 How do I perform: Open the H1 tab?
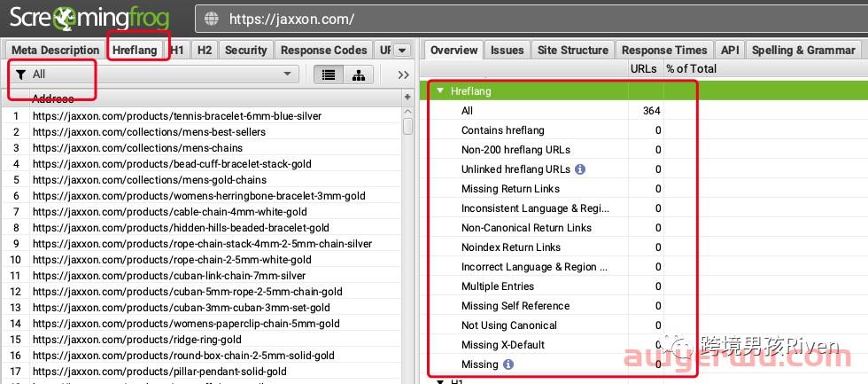point(177,50)
